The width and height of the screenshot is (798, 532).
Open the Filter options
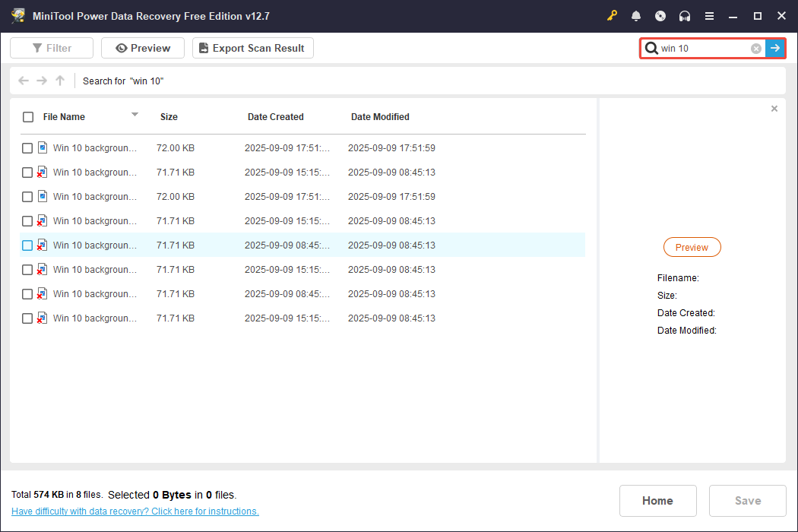pyautogui.click(x=51, y=47)
